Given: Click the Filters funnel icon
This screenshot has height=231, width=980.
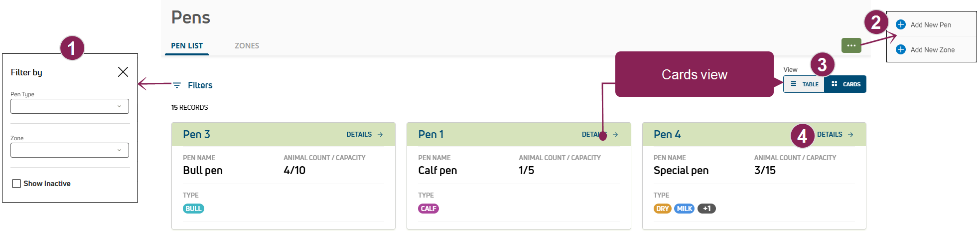Looking at the screenshot, I should pyautogui.click(x=177, y=85).
